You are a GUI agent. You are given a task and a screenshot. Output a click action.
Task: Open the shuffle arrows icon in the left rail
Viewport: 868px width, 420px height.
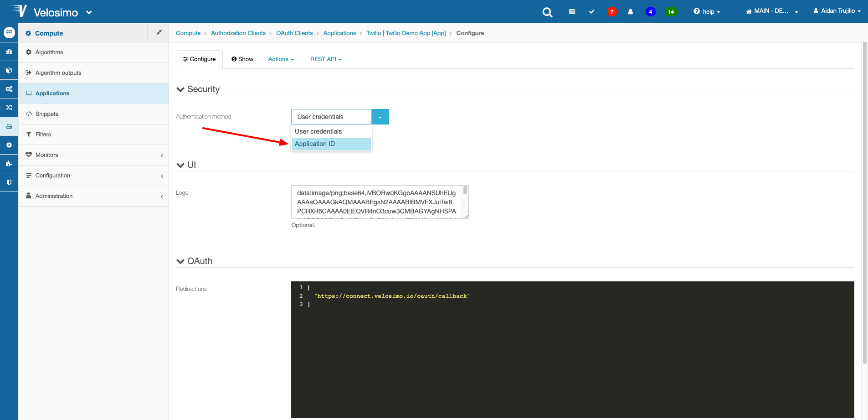tap(9, 108)
